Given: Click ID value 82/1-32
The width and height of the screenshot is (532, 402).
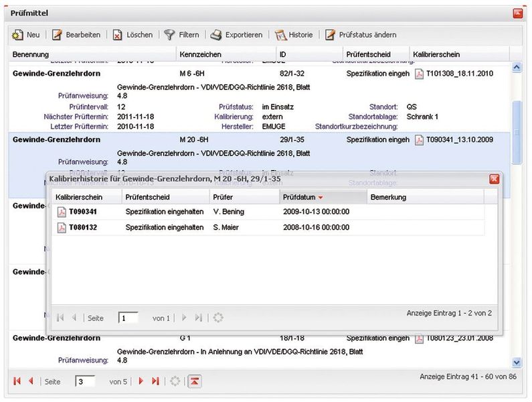Looking at the screenshot, I should pos(292,74).
